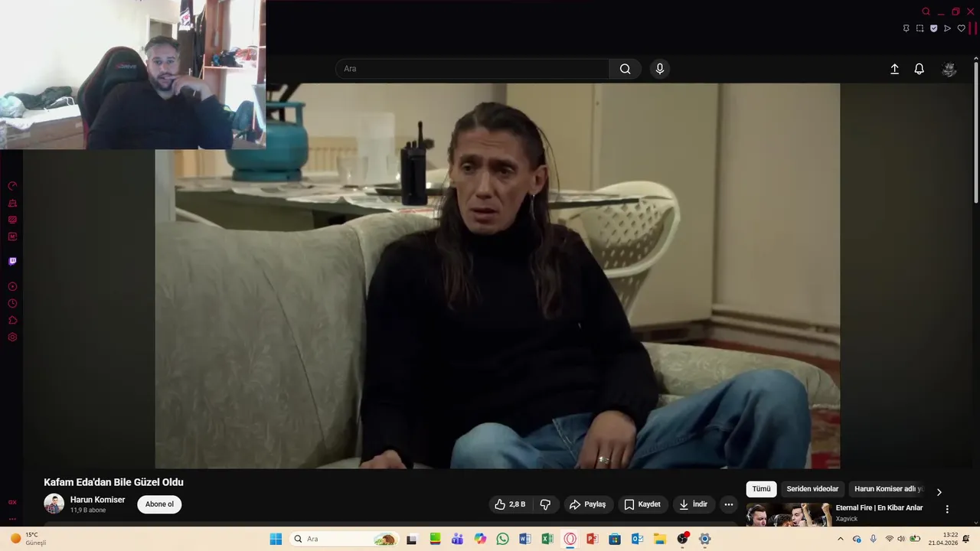This screenshot has height=551, width=980.
Task: Open YouTube notifications bell
Action: coord(920,69)
